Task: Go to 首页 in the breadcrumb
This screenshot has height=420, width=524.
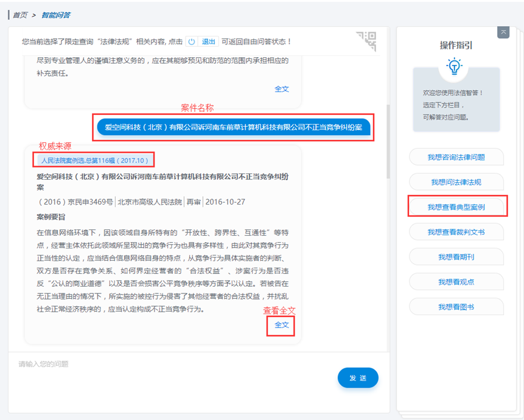Action: point(20,15)
